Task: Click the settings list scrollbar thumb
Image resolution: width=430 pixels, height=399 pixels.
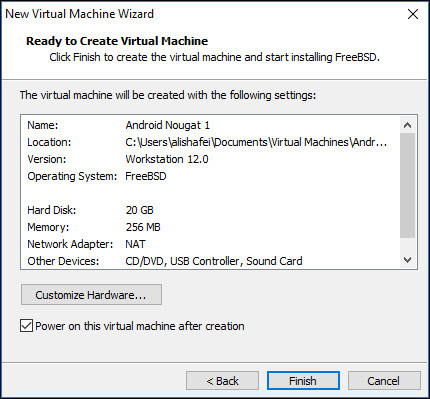Action: pyautogui.click(x=407, y=186)
